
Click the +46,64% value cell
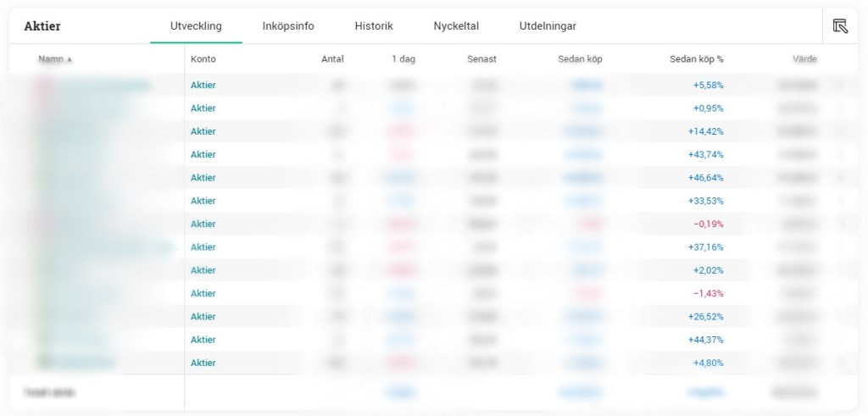click(707, 178)
